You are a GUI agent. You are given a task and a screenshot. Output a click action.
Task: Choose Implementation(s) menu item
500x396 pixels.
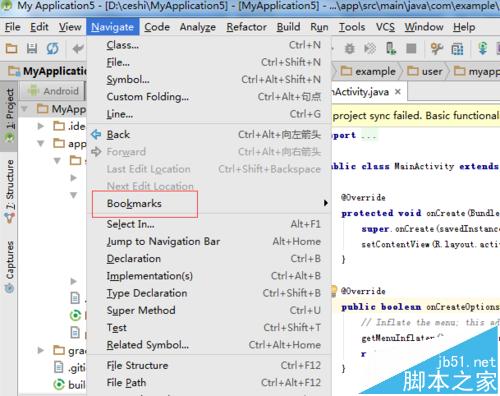pos(209,276)
